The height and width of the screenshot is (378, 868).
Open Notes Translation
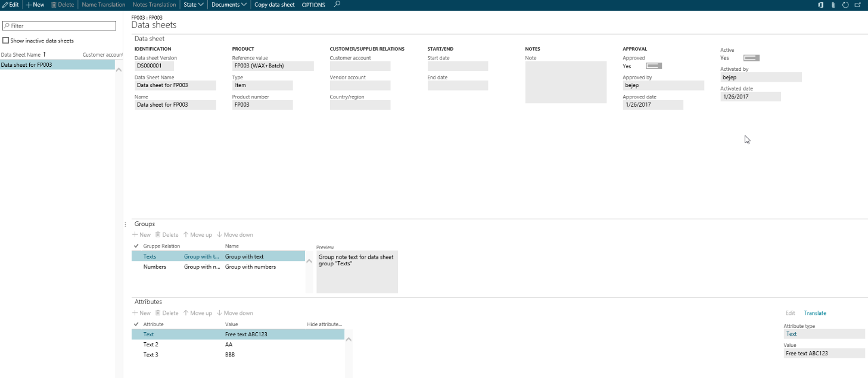point(154,5)
